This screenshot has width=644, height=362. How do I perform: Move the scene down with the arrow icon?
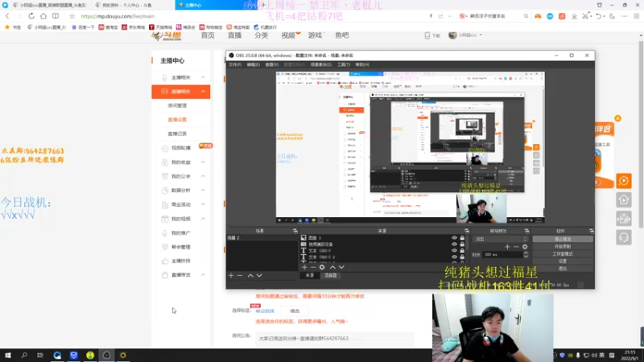pyautogui.click(x=259, y=275)
